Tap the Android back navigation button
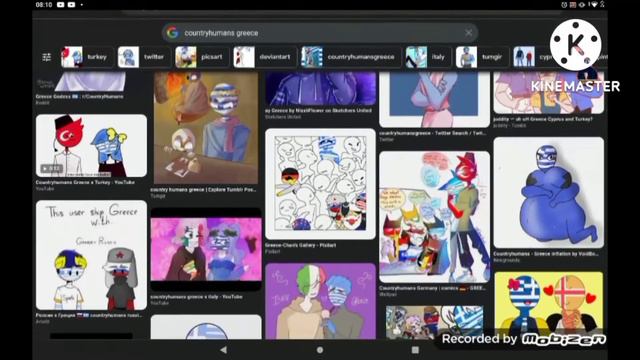640x360 pixels. (x=223, y=350)
